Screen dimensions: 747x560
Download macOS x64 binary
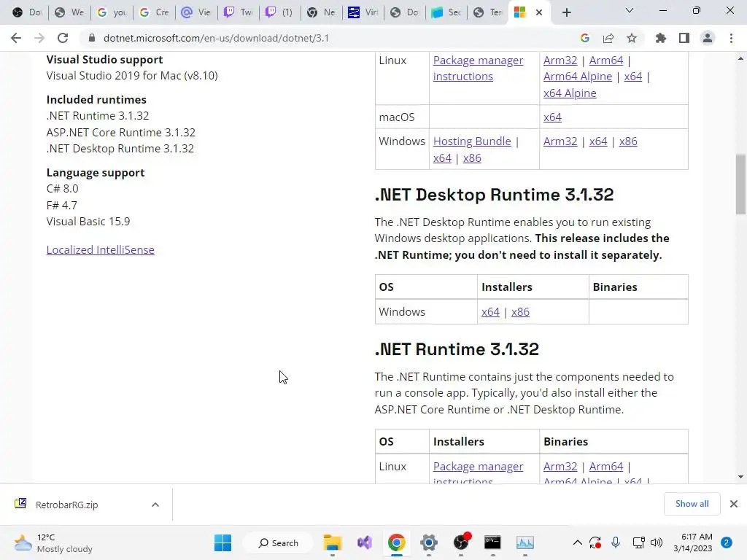pyautogui.click(x=553, y=117)
